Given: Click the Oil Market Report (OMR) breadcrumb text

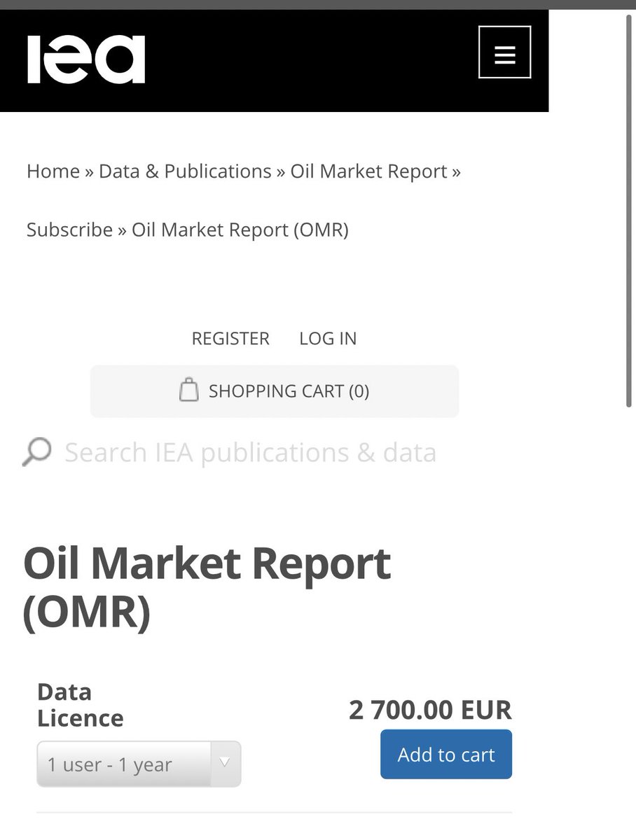Looking at the screenshot, I should point(240,230).
